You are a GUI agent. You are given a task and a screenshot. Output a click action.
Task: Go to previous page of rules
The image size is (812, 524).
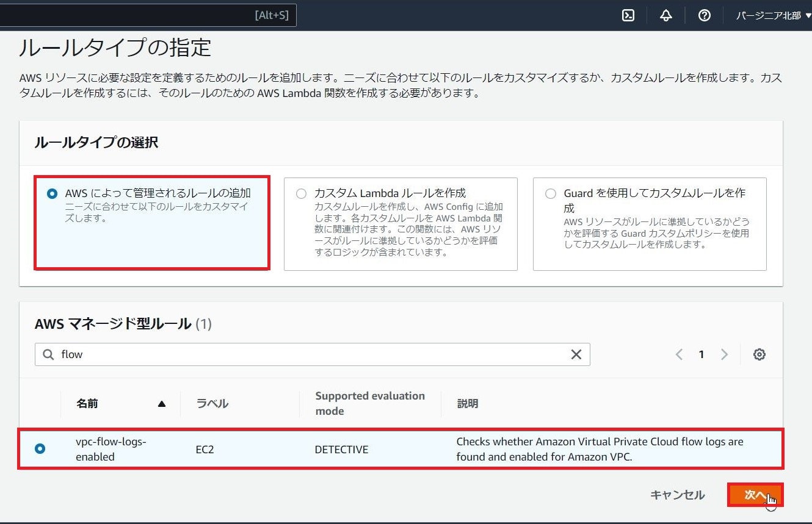[679, 354]
